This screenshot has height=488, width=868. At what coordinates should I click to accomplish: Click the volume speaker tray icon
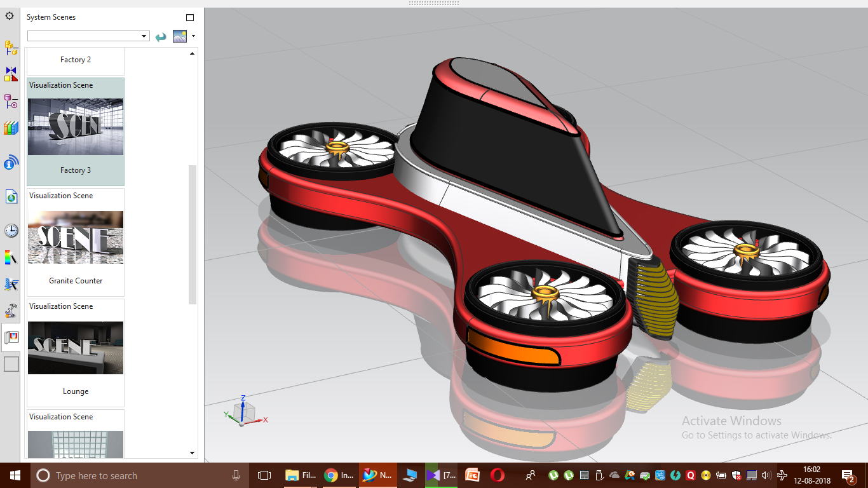coord(766,475)
